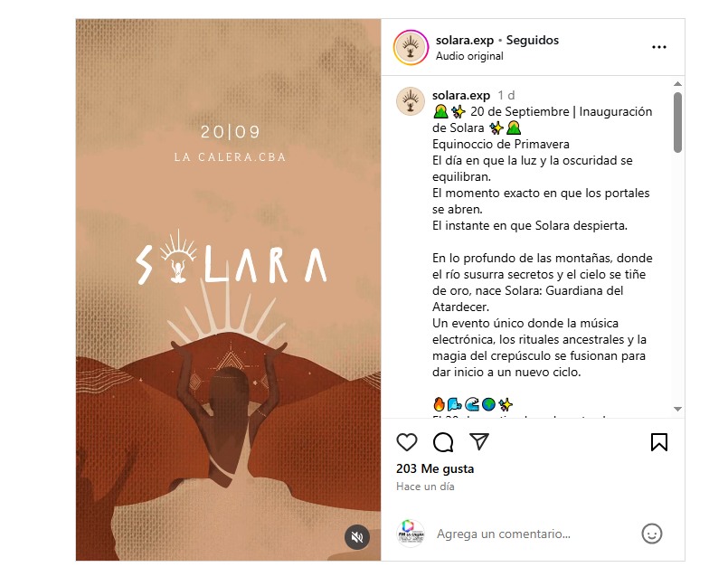Click the Hace un día timestamp
This screenshot has width=728, height=586.
click(x=425, y=487)
